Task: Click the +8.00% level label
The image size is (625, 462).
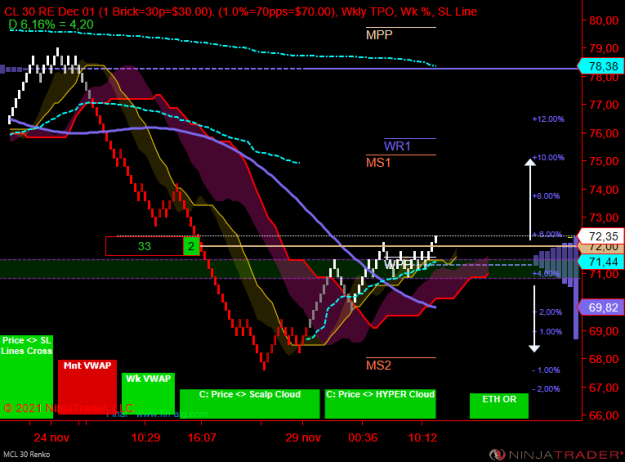Action: (546, 196)
